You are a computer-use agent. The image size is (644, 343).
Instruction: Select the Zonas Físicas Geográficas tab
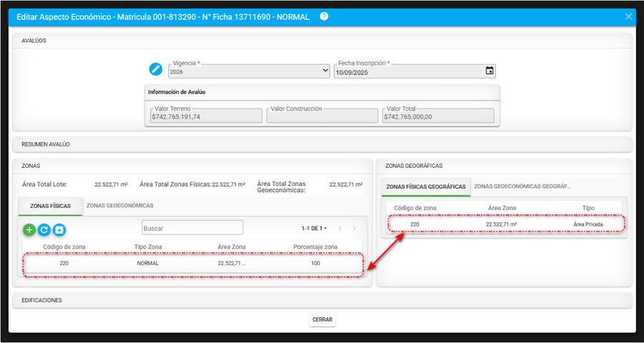[x=426, y=187]
